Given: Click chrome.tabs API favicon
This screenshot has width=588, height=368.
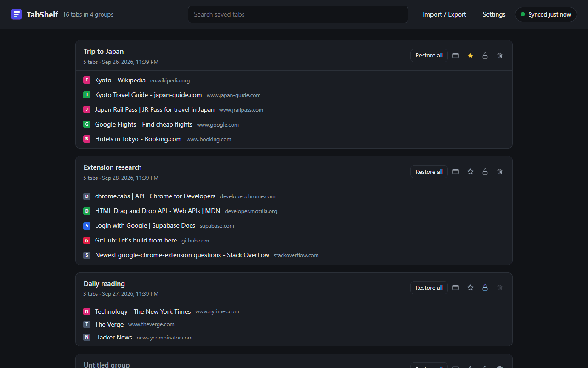Looking at the screenshot, I should pos(87,196).
